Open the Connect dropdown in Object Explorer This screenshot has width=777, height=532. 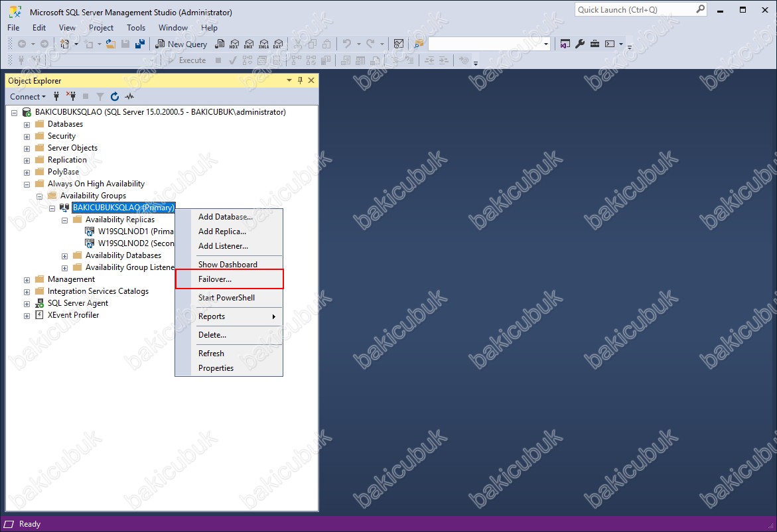(28, 97)
